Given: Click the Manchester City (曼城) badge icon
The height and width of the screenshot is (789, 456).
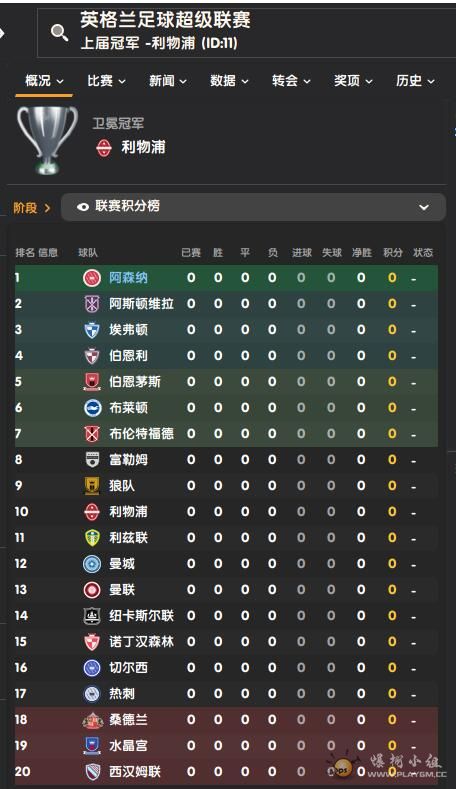Looking at the screenshot, I should (x=92, y=564).
